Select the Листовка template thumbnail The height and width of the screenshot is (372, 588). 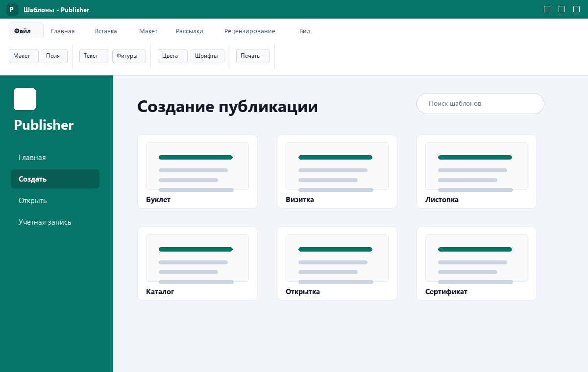click(477, 166)
